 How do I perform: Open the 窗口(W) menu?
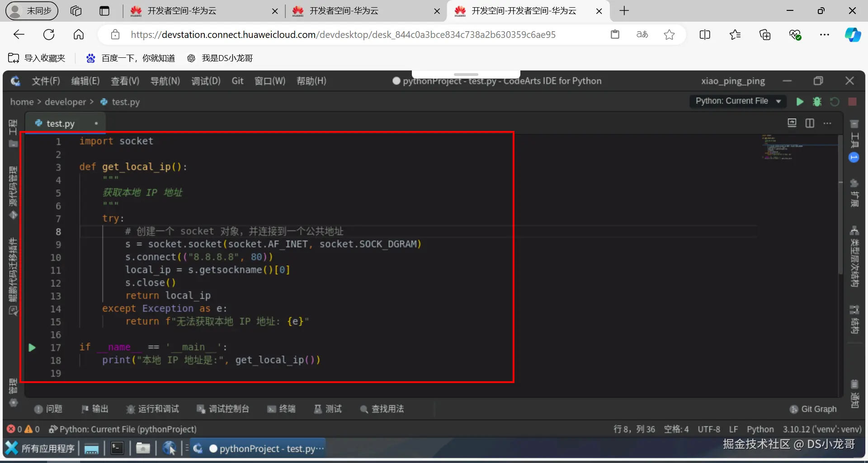(x=270, y=81)
